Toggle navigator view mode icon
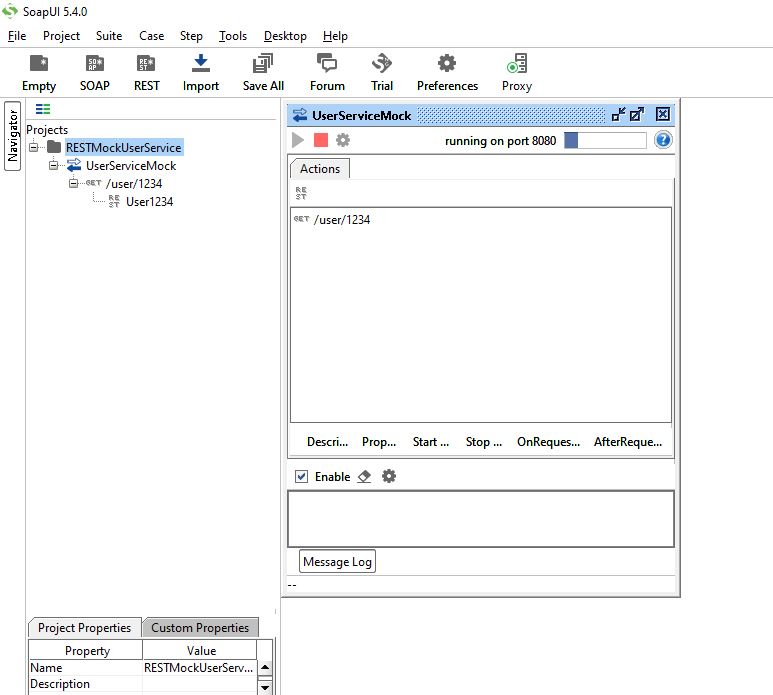 point(43,109)
